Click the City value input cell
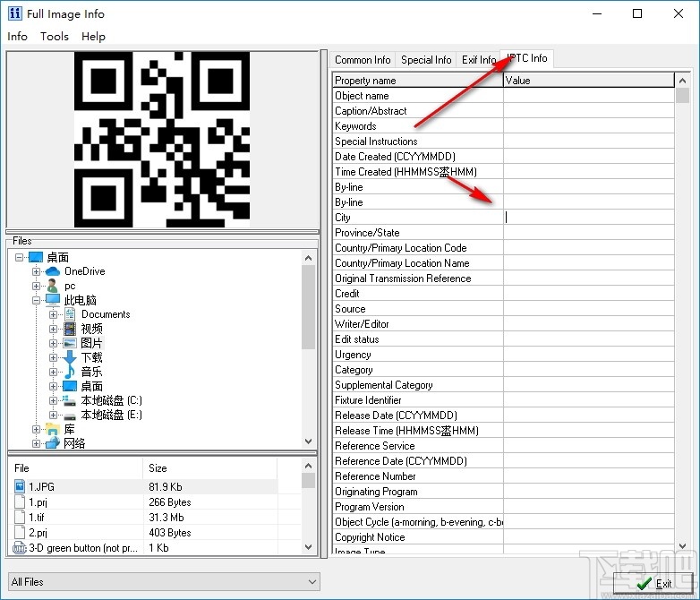 point(588,218)
